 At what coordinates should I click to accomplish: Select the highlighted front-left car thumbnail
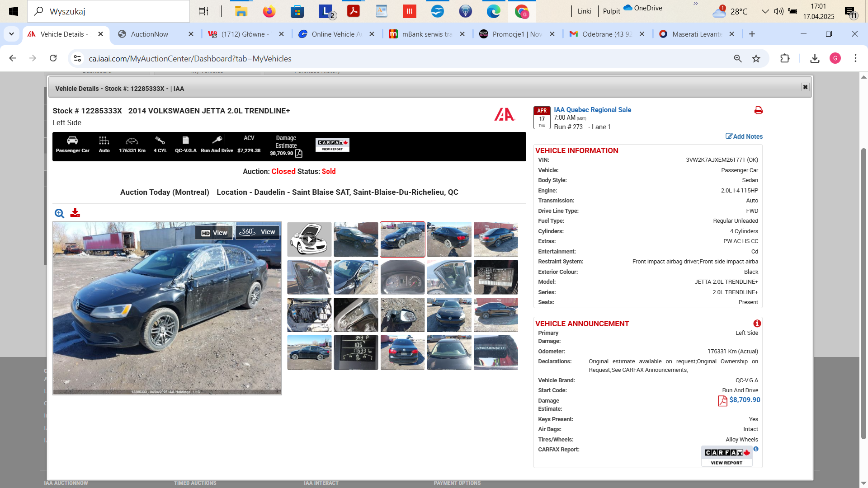pyautogui.click(x=402, y=239)
